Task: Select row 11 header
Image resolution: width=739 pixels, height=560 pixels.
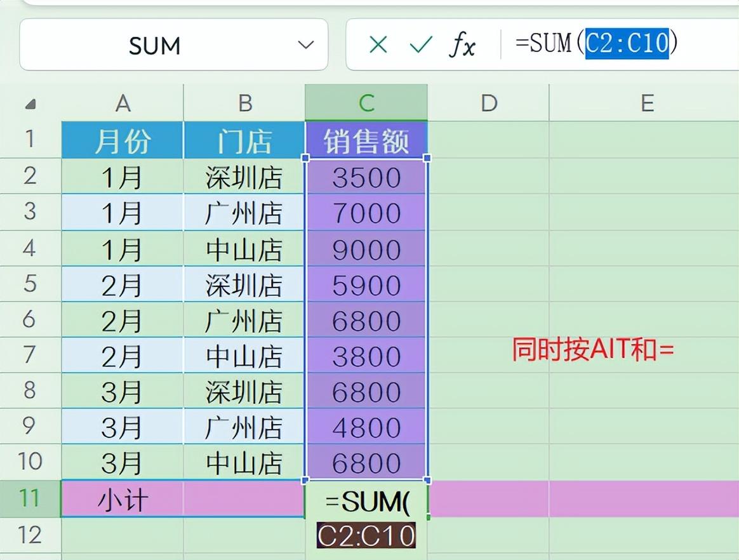Action: click(x=30, y=498)
